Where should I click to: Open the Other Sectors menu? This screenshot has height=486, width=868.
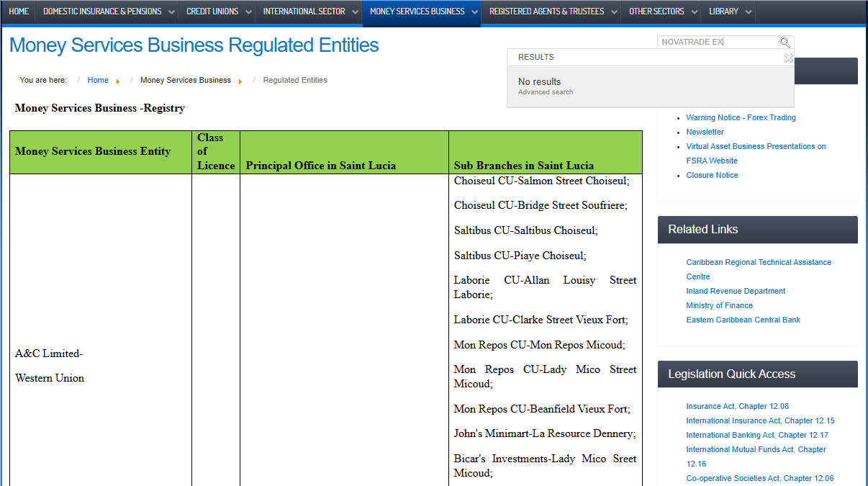656,12
